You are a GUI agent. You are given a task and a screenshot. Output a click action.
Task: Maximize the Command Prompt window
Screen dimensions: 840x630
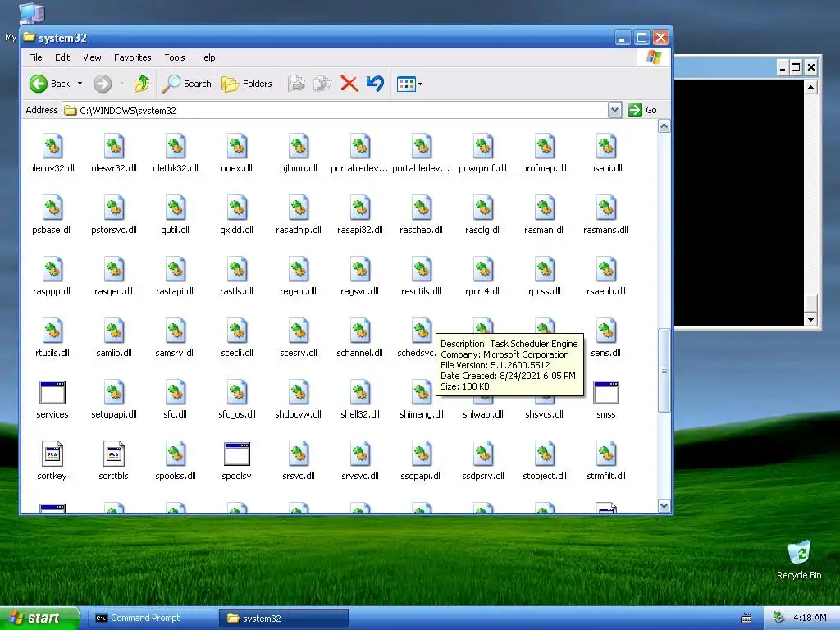(796, 67)
